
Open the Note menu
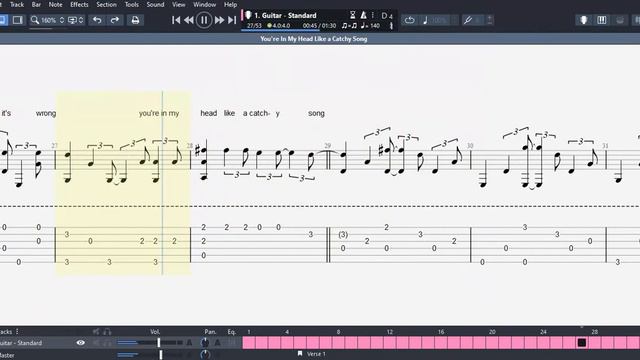[x=56, y=4]
